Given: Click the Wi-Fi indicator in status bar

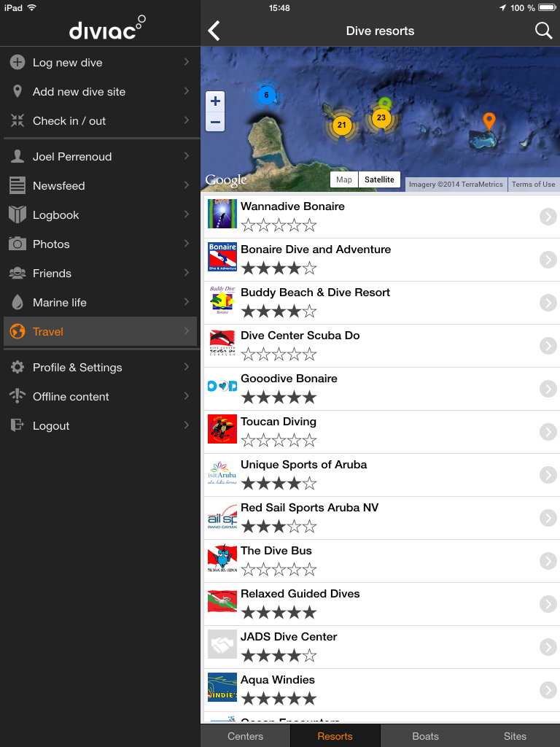Looking at the screenshot, I should tap(32, 7).
